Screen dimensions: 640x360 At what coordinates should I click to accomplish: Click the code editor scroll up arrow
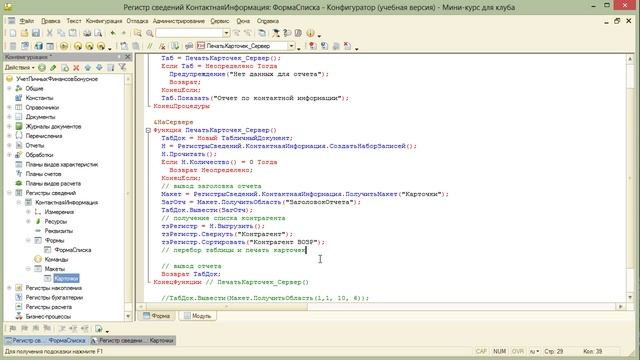630,59
